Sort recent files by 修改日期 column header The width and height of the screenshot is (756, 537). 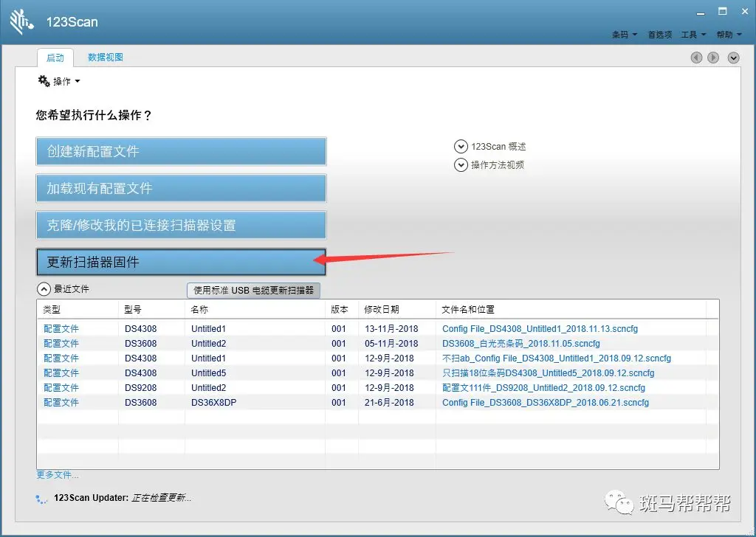(x=381, y=309)
